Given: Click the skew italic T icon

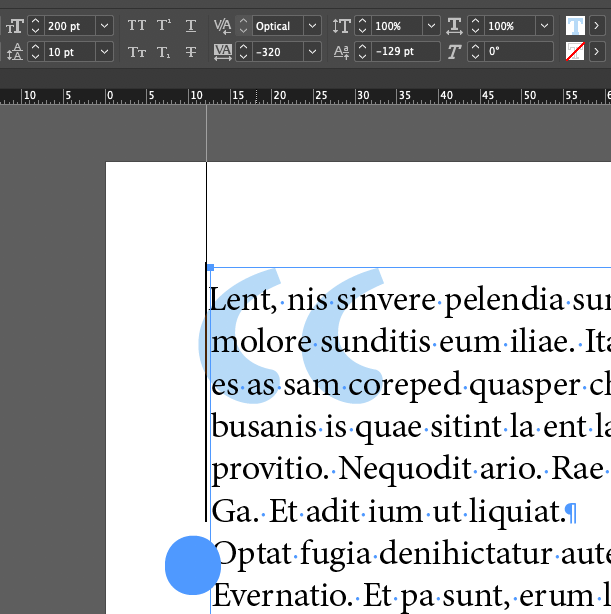Looking at the screenshot, I should [454, 52].
